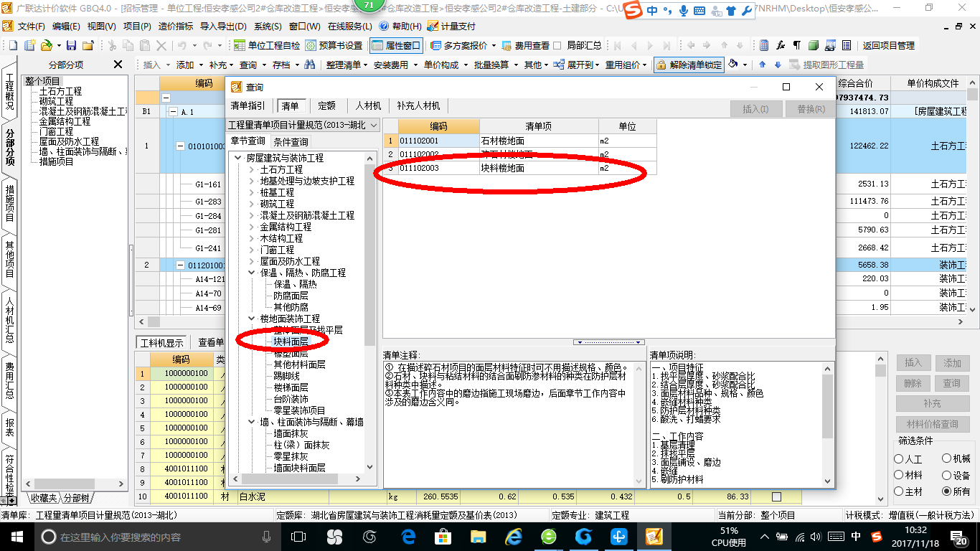The image size is (980, 551).
Task: Open 工程量清单项目计量规范 dropdown
Action: click(303, 125)
